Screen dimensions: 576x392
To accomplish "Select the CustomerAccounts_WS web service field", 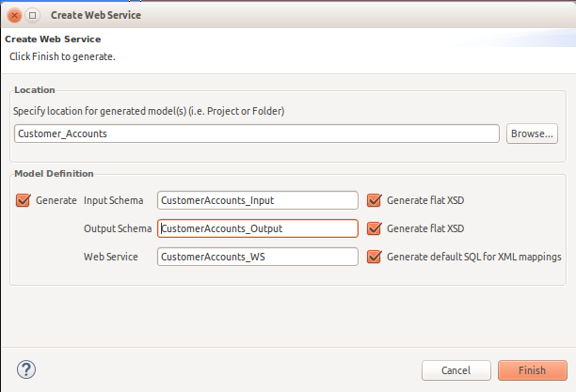I will pos(258,257).
